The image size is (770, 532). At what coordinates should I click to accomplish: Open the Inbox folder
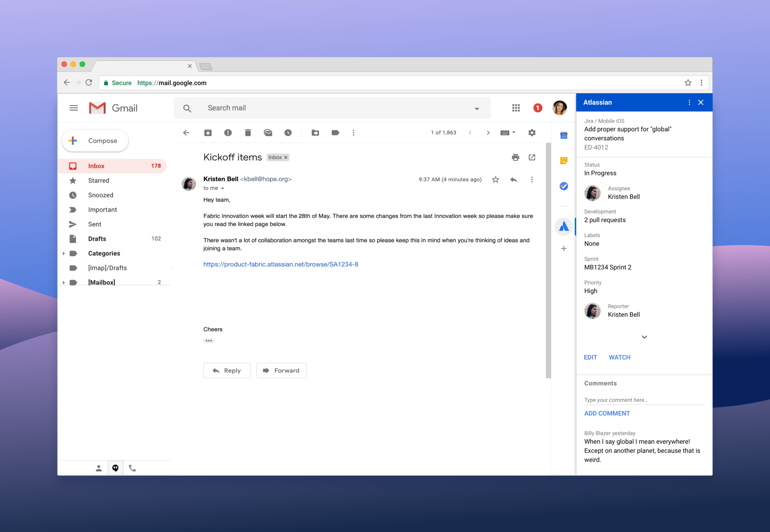click(112, 166)
